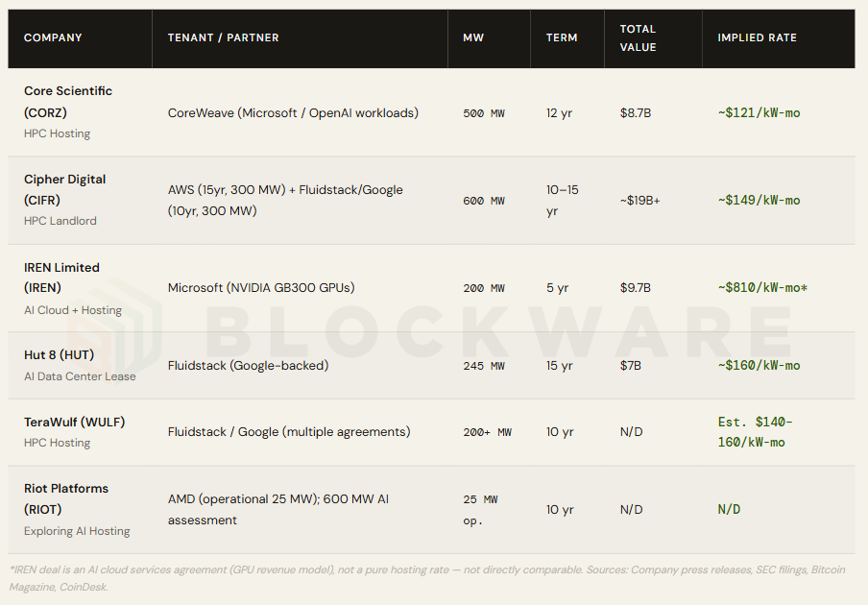Click the 200 MW cell in IREN row

[484, 288]
